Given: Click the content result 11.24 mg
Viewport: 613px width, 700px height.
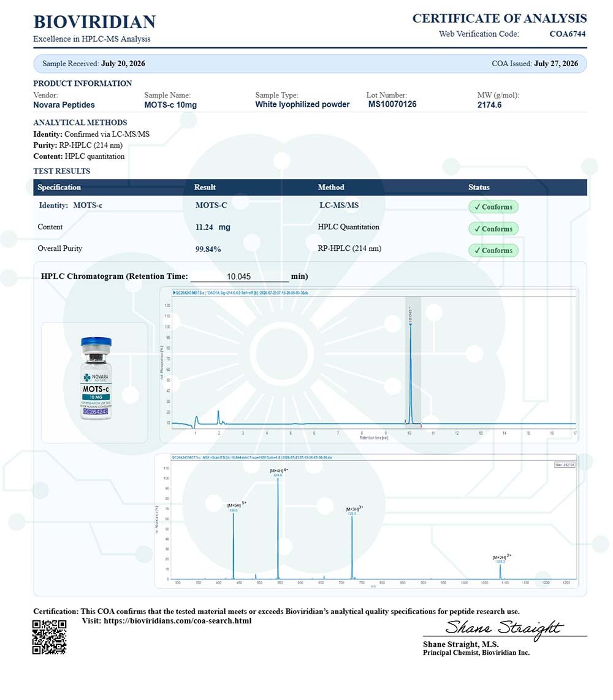Looking at the screenshot, I should tap(213, 227).
